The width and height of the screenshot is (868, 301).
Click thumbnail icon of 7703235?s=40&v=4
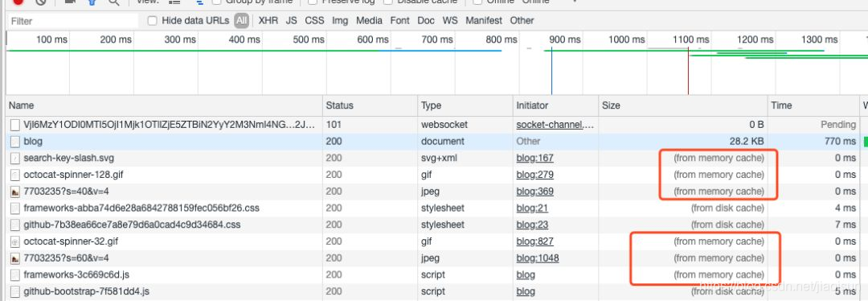click(x=15, y=192)
